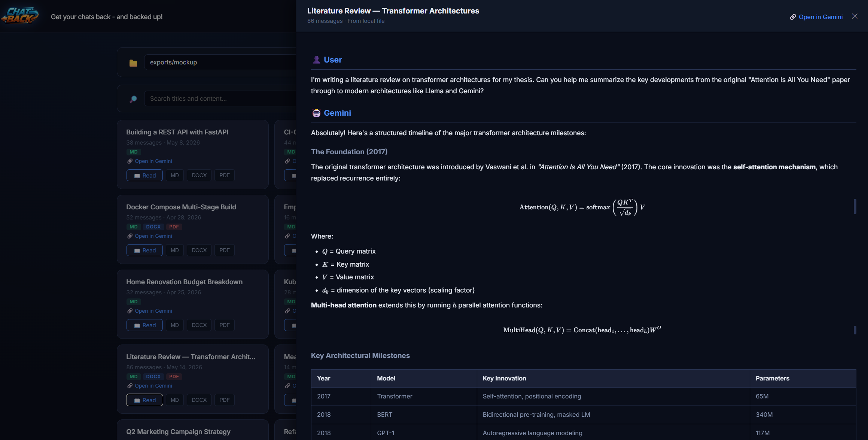Click the Attention softmax formula
868x440 pixels.
coord(582,207)
